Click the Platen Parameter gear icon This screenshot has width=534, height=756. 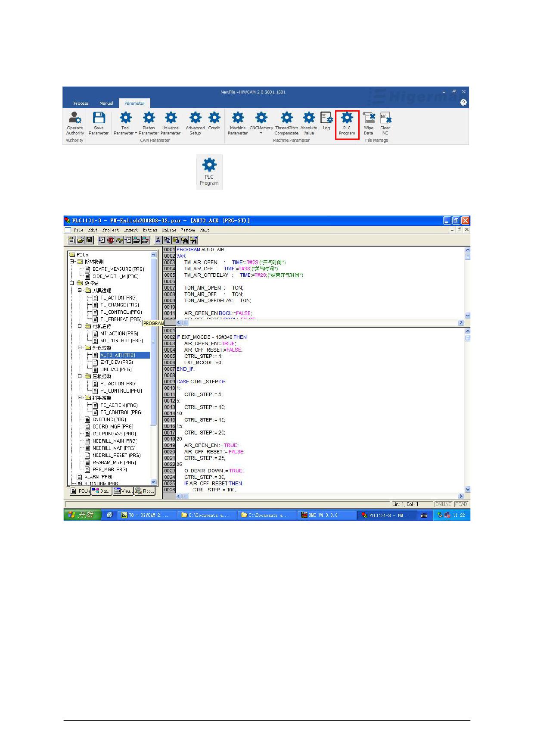149,117
